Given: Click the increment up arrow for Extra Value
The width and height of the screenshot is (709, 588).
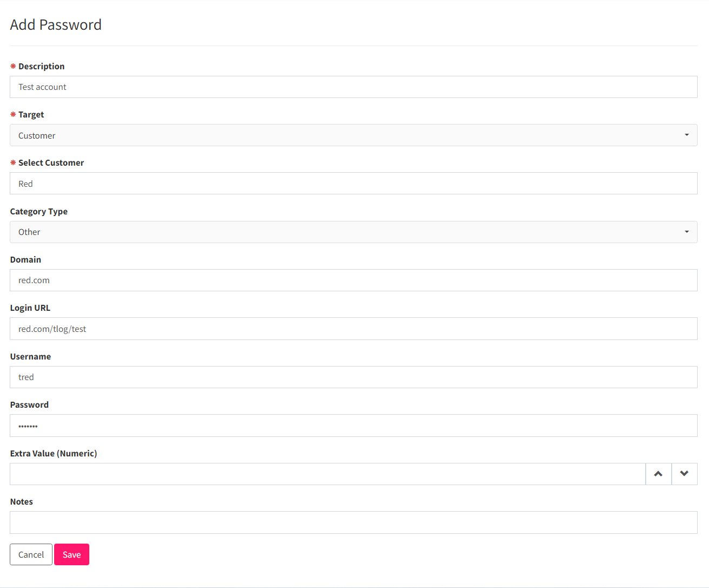Looking at the screenshot, I should [659, 474].
